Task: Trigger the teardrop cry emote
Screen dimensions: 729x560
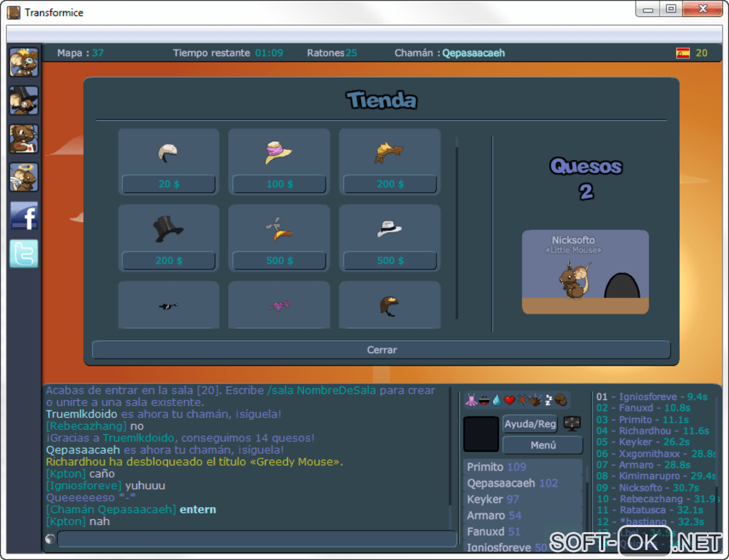Action: tap(497, 400)
